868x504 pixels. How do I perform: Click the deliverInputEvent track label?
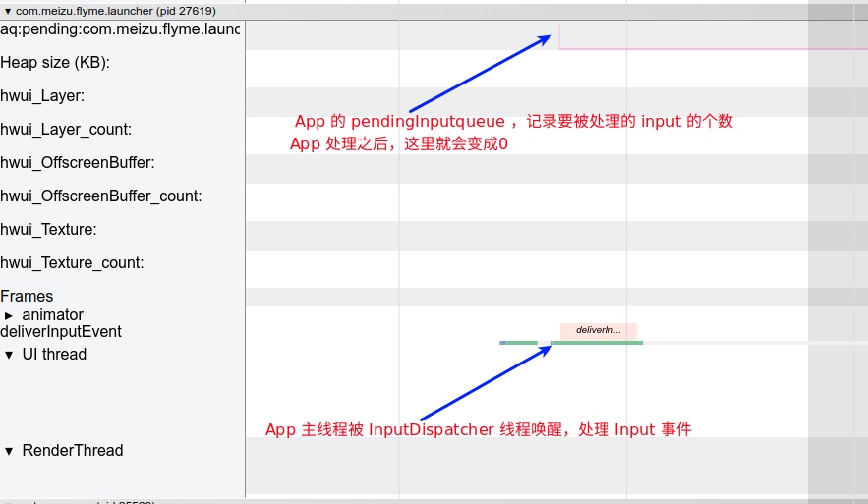click(x=61, y=332)
